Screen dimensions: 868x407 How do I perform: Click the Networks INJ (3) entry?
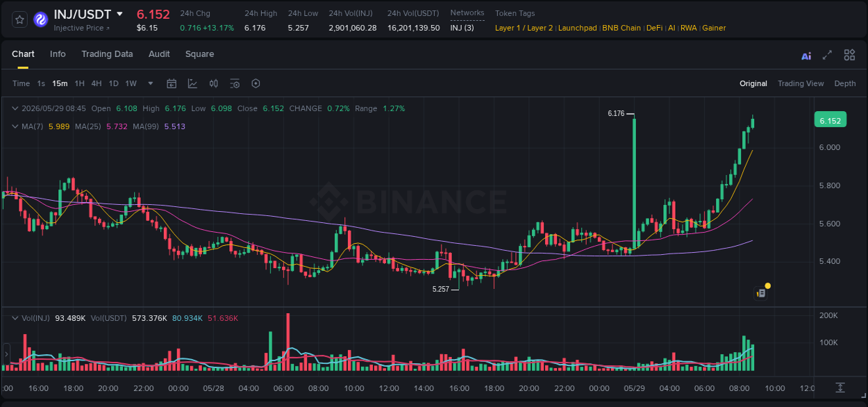(462, 28)
